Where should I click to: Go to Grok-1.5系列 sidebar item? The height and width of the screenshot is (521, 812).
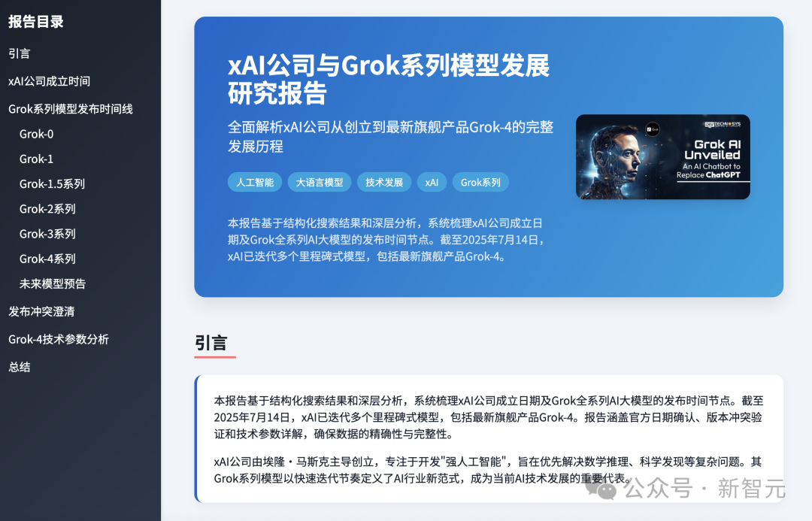point(52,184)
